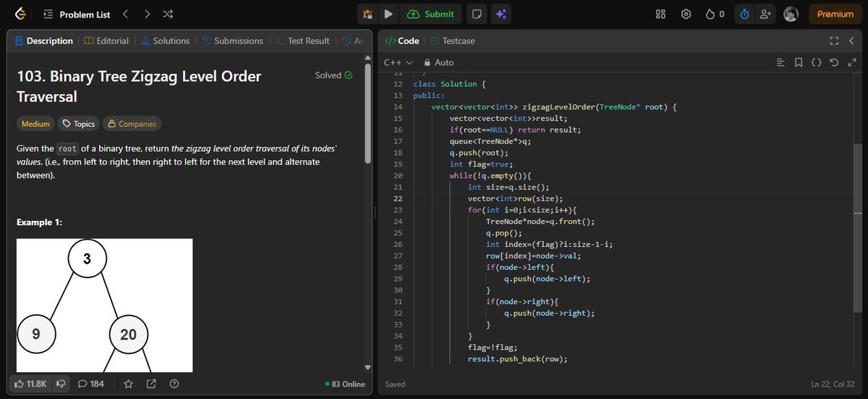Like the problem with thumbs up

point(30,384)
